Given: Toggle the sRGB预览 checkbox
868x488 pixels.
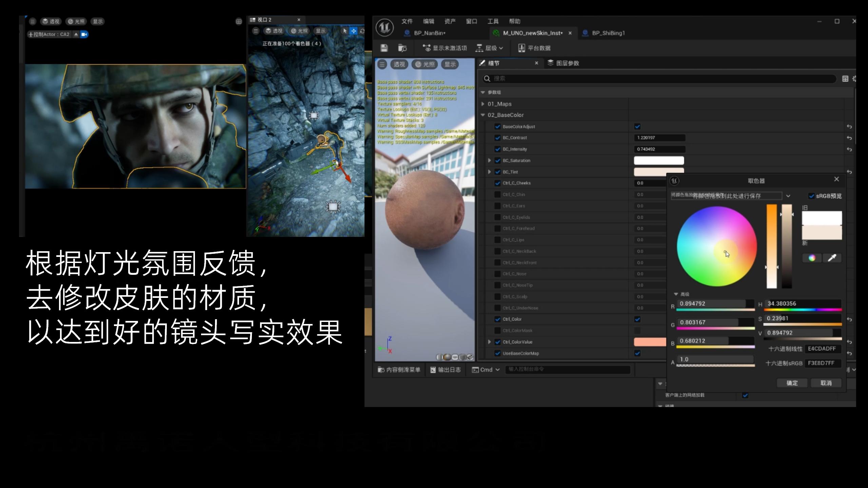Looking at the screenshot, I should (811, 196).
